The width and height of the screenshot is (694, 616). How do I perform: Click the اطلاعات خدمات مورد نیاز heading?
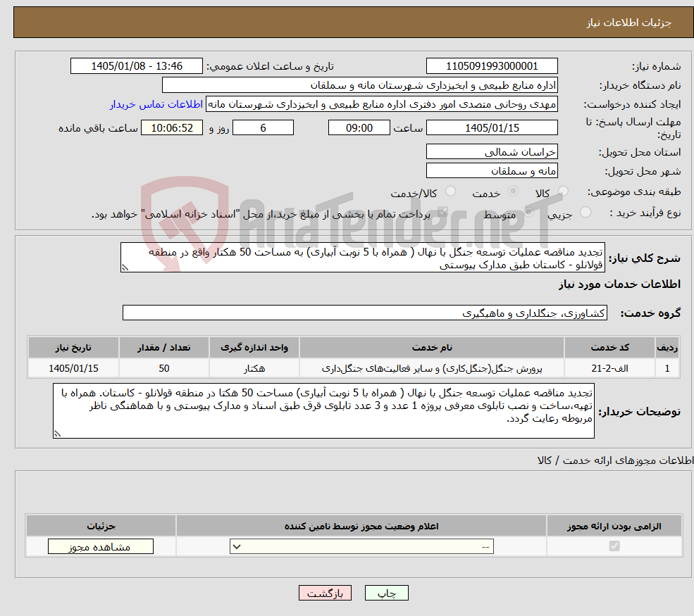point(619,284)
